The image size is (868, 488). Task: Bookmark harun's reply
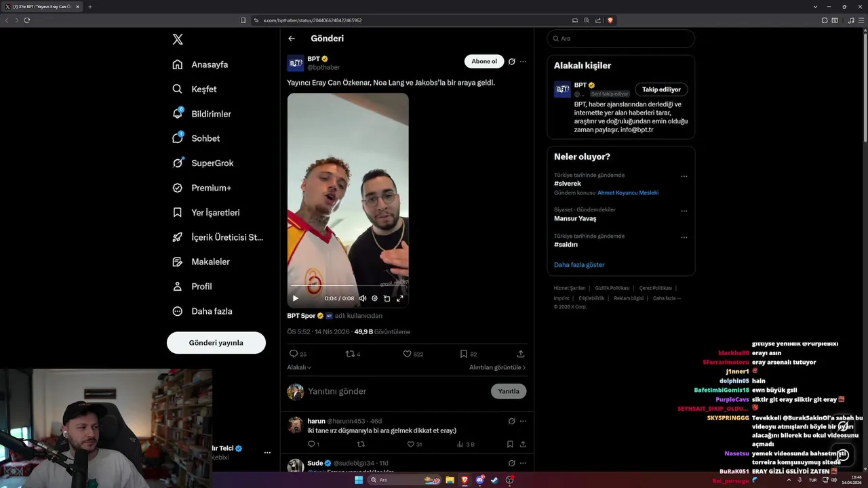tap(510, 445)
